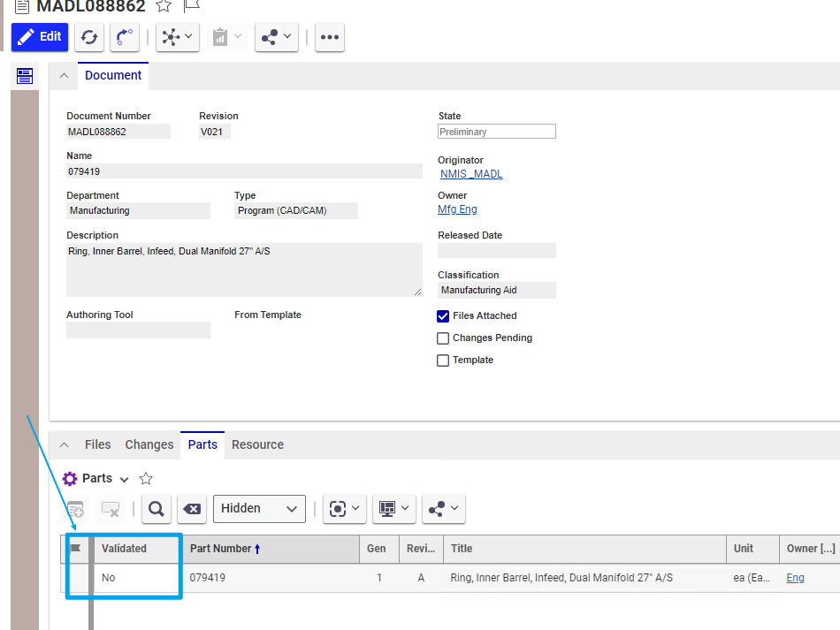Image resolution: width=840 pixels, height=630 pixels.
Task: Click the refresh icon in the top toolbar
Action: click(x=88, y=37)
